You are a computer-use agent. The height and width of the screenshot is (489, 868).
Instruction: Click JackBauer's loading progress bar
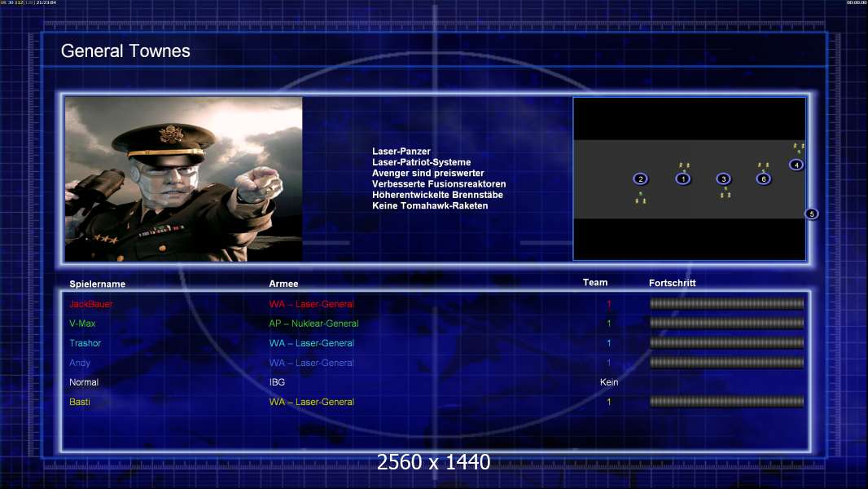pyautogui.click(x=726, y=303)
